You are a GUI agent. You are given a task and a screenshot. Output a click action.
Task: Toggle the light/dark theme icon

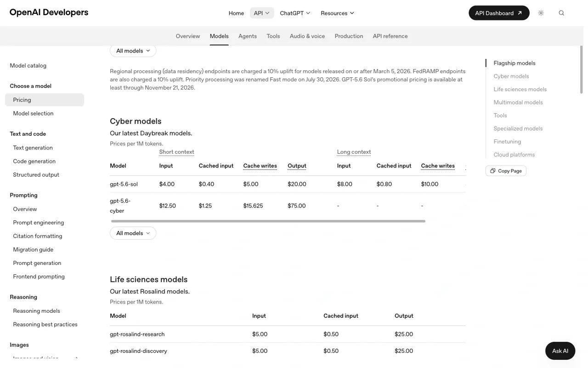point(541,13)
